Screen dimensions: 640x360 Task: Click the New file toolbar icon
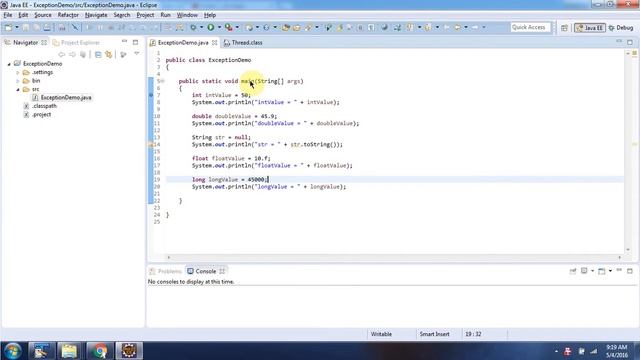pos(8,27)
